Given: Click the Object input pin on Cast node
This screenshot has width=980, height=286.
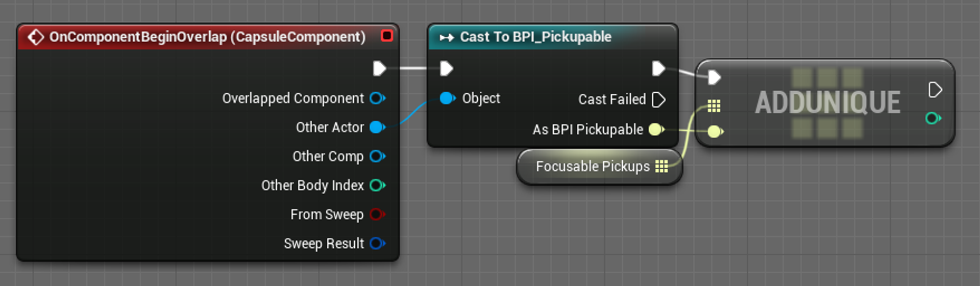Looking at the screenshot, I should tap(447, 99).
